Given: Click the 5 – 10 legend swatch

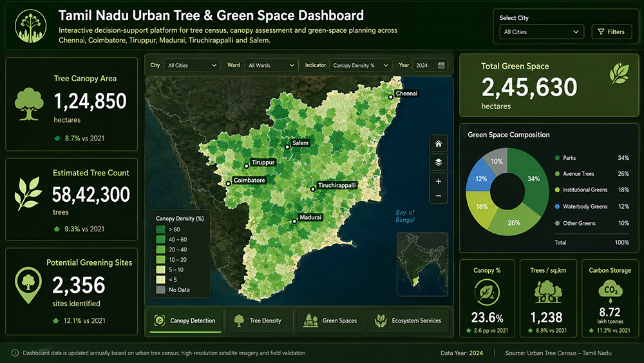Looking at the screenshot, I should click(160, 270).
